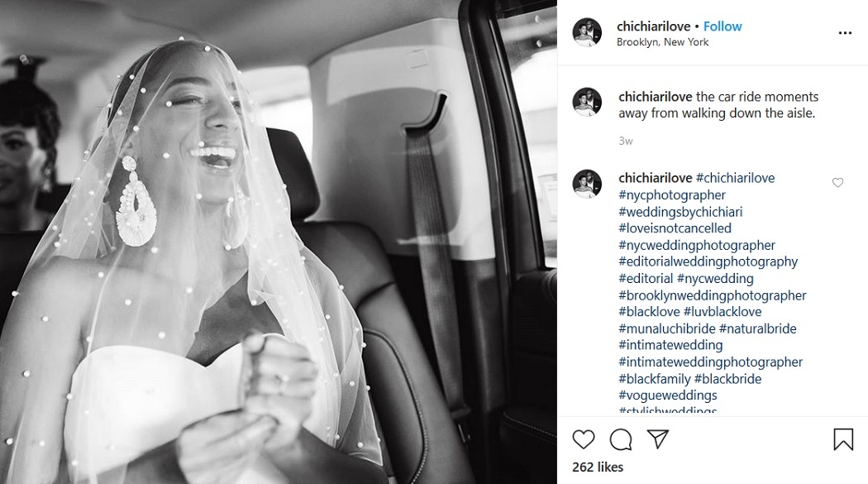This screenshot has height=484, width=868.
Task: Like the post with heart icon
Action: tap(584, 439)
